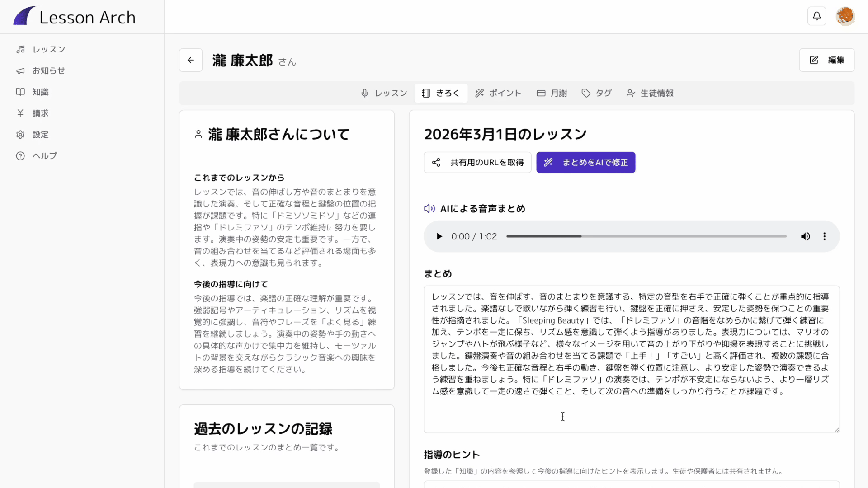Viewport: 868px width, 488px height.
Task: Open the audio player three-dot options menu
Action: (x=824, y=236)
